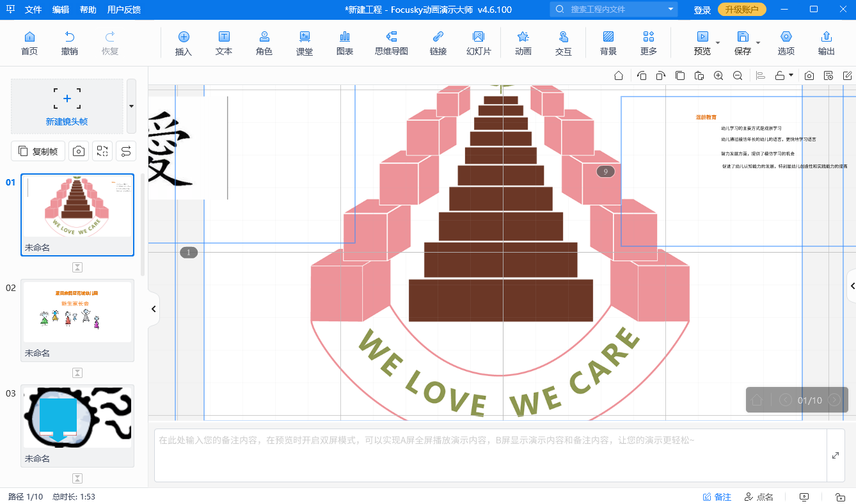Go to next frame in page navigator
Viewport: 856px width, 504px height.
point(834,400)
